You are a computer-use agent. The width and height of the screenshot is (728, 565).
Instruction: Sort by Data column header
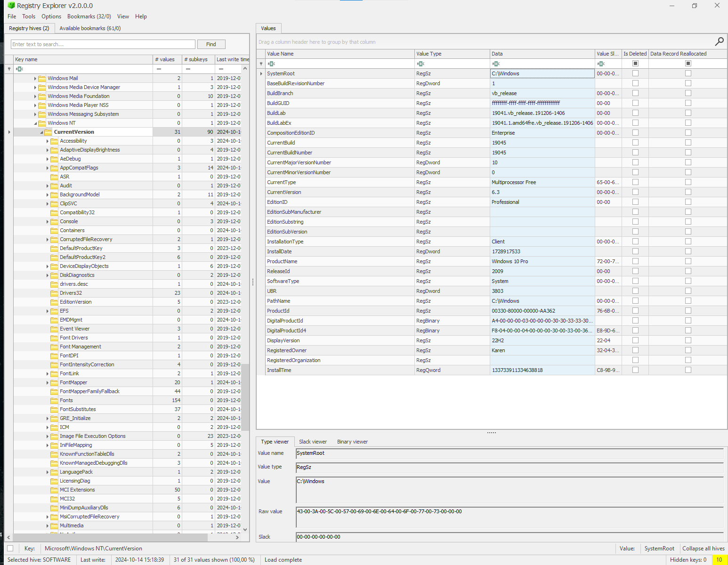(x=542, y=54)
